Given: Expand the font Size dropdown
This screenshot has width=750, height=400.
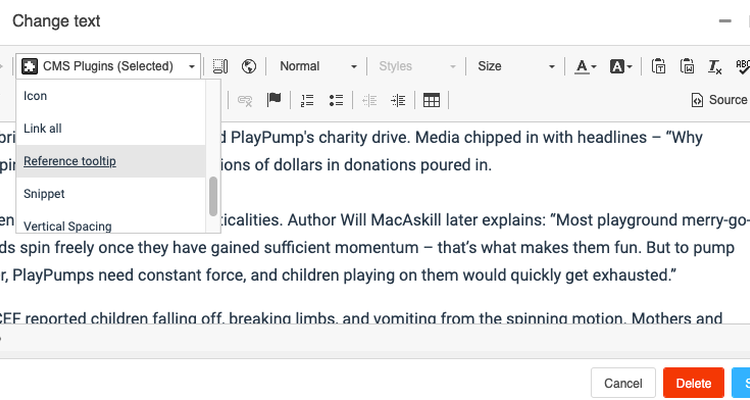Looking at the screenshot, I should 515,67.
